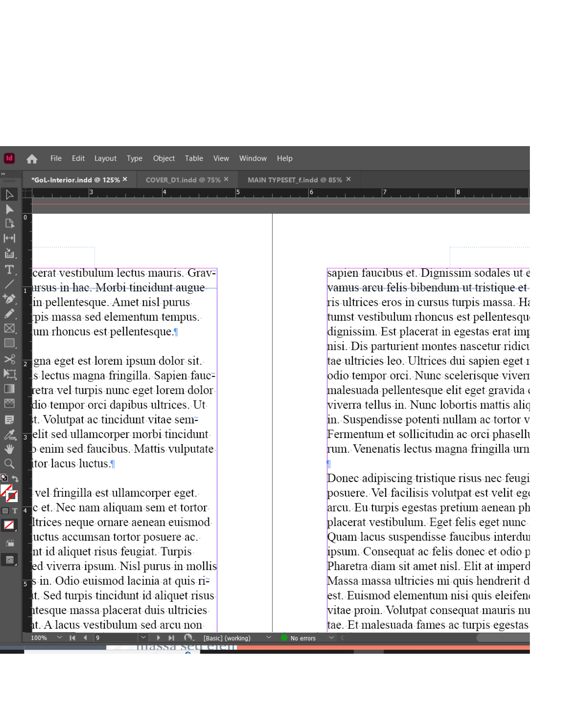Go to next page arrow
Viewport: 563px width, 728px height.
click(x=159, y=638)
